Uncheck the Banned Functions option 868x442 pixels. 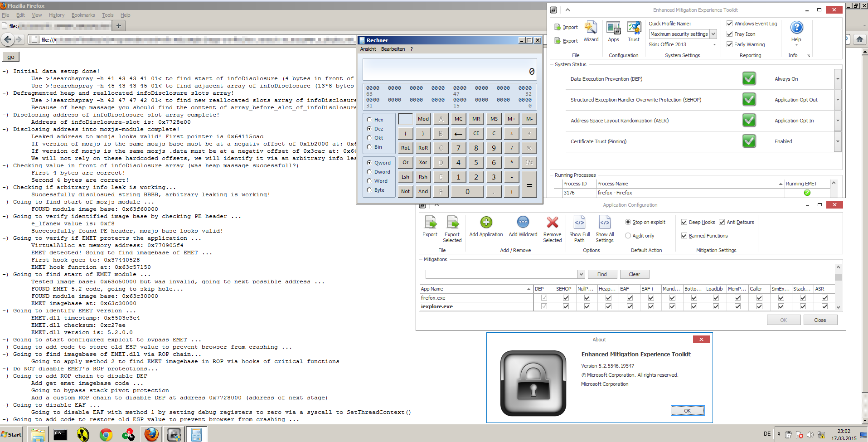pyautogui.click(x=684, y=236)
